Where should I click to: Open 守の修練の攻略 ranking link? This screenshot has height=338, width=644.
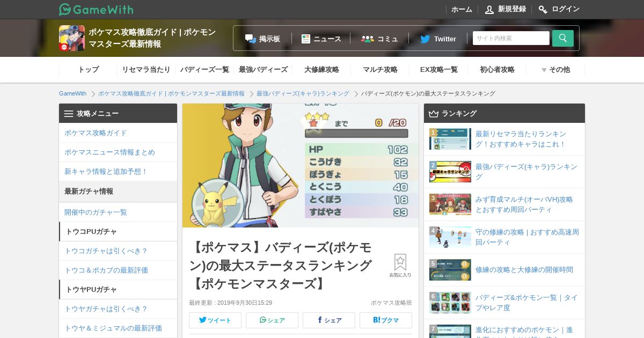click(527, 237)
